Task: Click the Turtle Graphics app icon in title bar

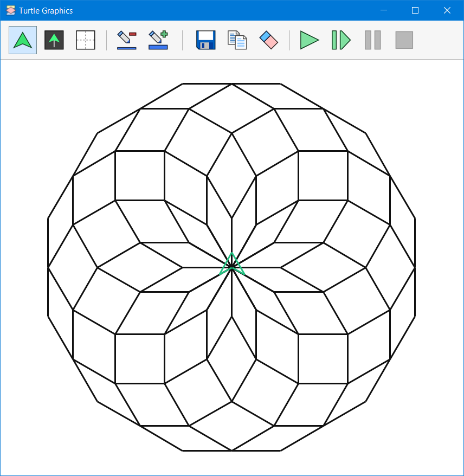Action: click(x=10, y=10)
